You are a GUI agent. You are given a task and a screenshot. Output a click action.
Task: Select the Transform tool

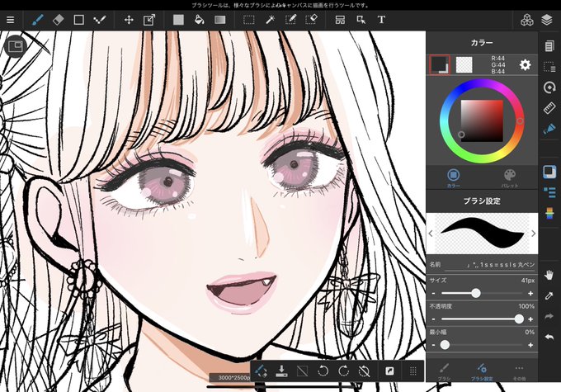point(149,20)
